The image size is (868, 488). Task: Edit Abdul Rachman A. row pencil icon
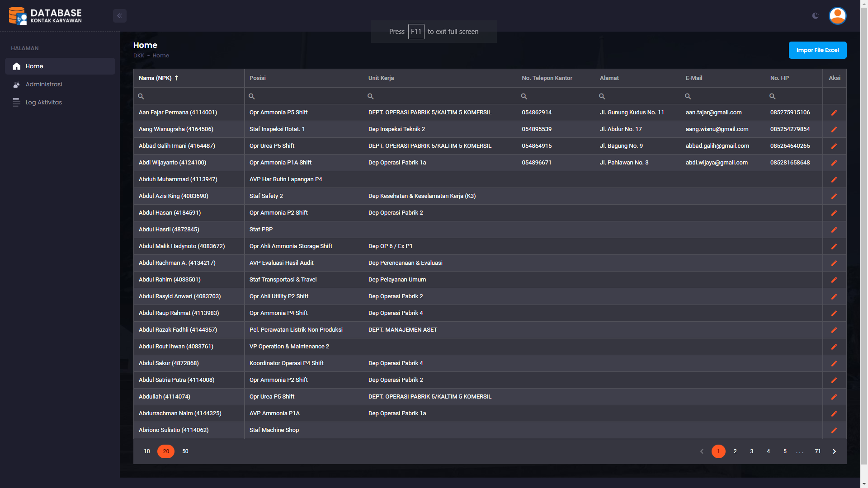point(834,263)
